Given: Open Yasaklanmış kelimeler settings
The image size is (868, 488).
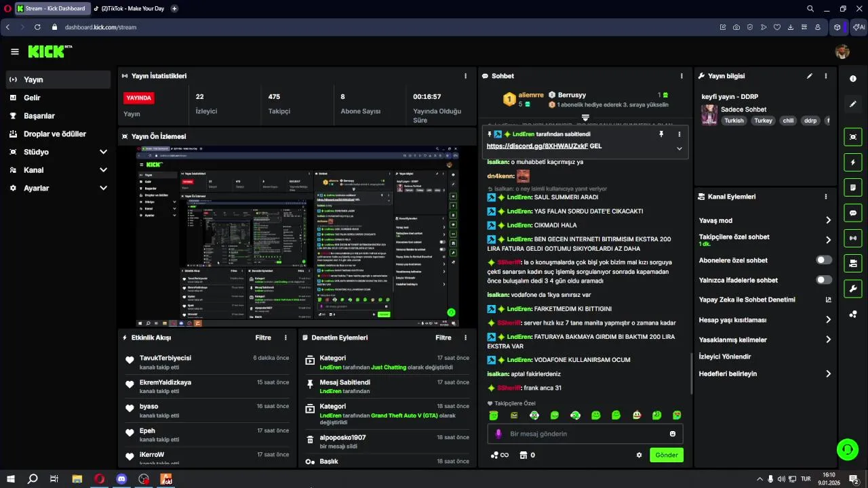Looking at the screenshot, I should tap(765, 340).
